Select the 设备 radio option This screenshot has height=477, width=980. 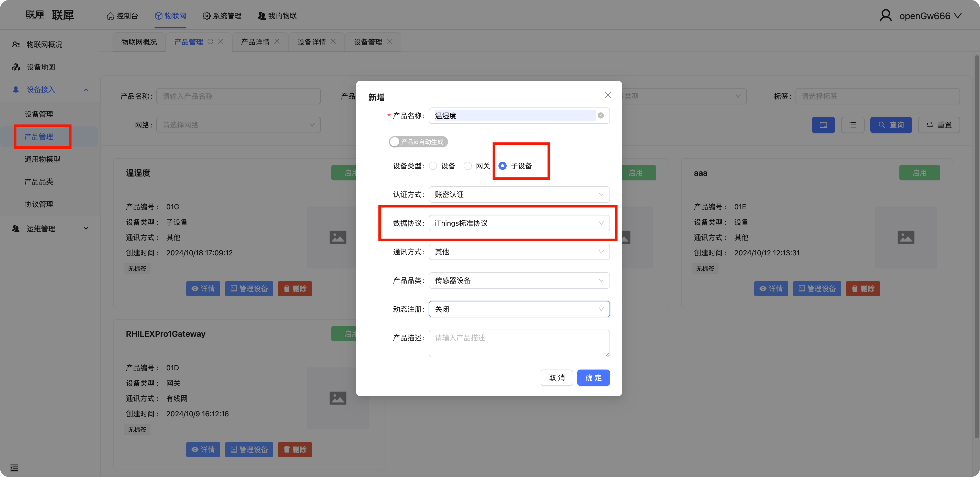tap(433, 166)
